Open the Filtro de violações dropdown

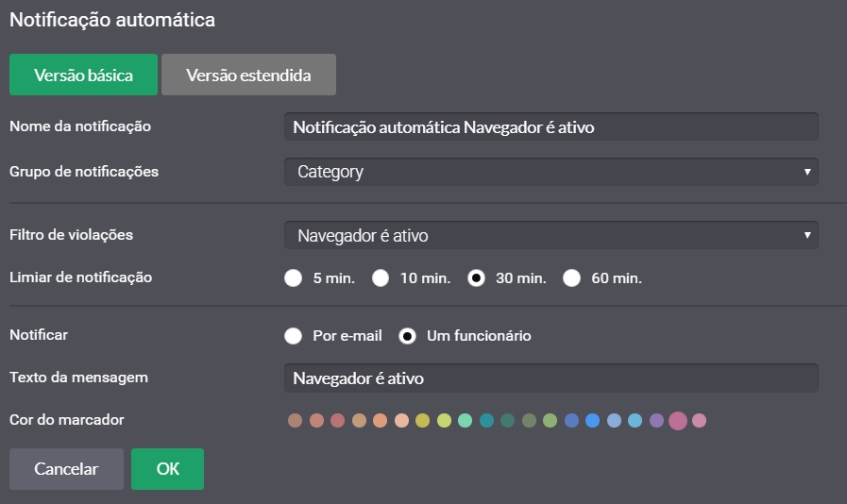coord(551,235)
